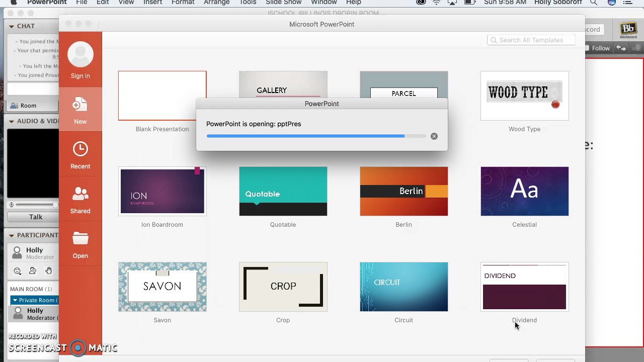The height and width of the screenshot is (362, 644).
Task: Click the Siri icon in menu bar
Action: [611, 2]
